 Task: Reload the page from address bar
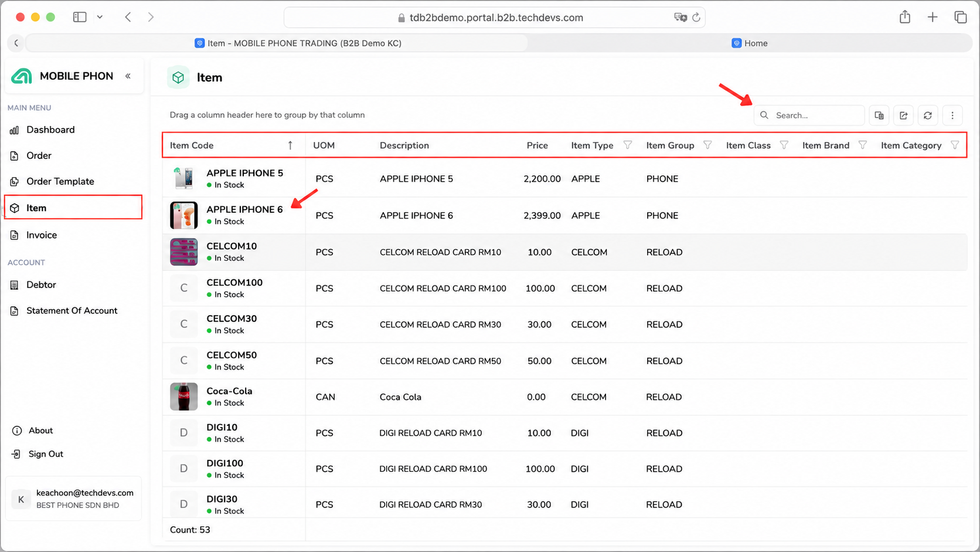click(696, 18)
